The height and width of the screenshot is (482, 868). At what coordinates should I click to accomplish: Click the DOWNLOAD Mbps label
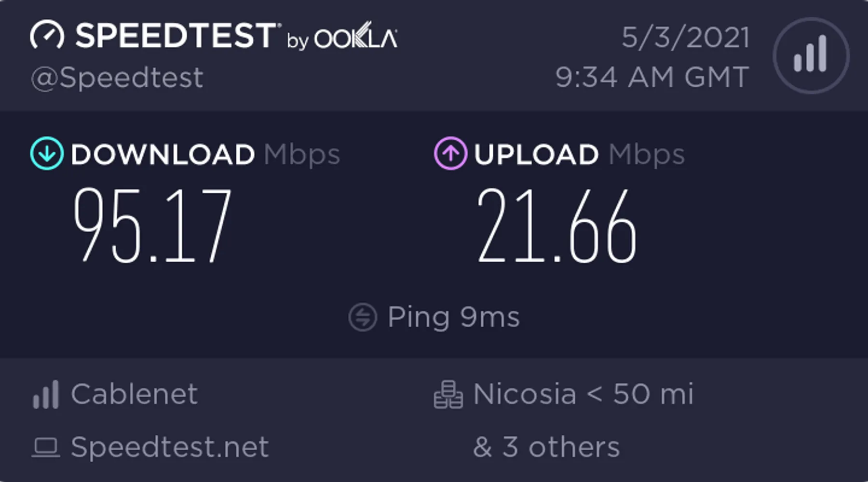pyautogui.click(x=205, y=154)
